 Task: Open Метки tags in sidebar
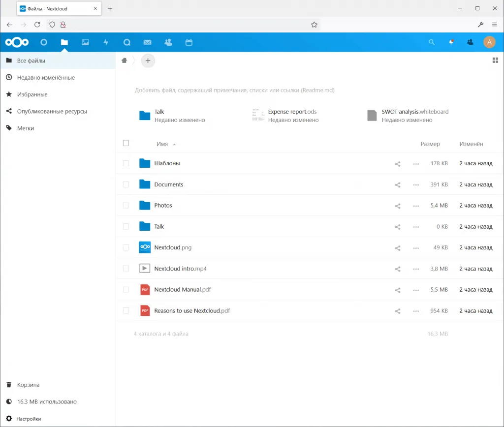point(58,128)
